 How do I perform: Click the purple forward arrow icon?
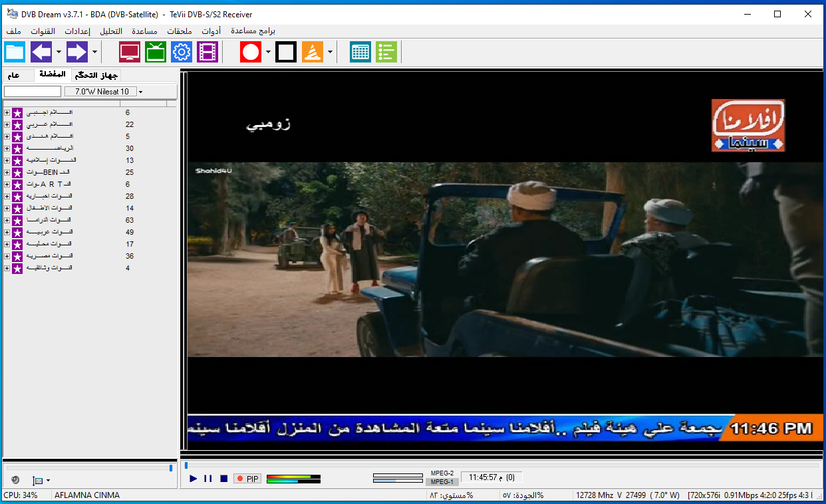click(x=77, y=52)
